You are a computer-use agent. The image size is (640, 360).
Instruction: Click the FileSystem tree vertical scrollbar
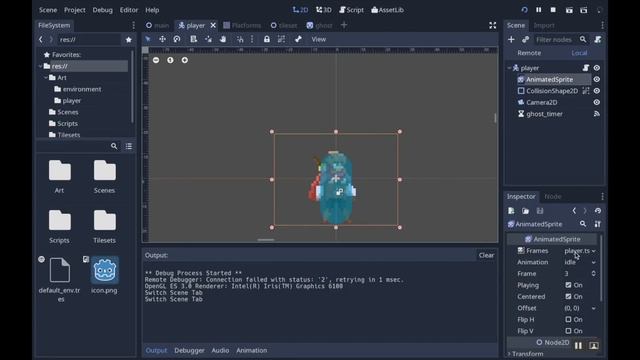(x=132, y=87)
